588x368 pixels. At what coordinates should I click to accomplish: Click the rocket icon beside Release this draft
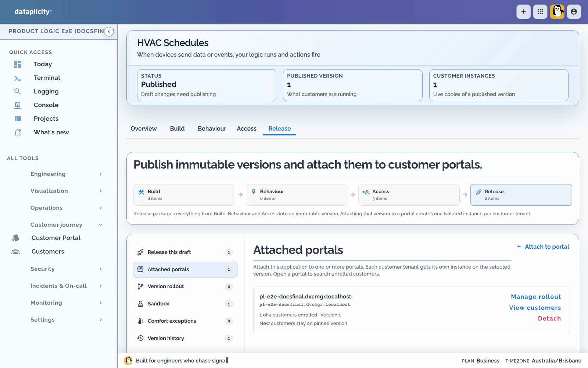[x=140, y=252]
